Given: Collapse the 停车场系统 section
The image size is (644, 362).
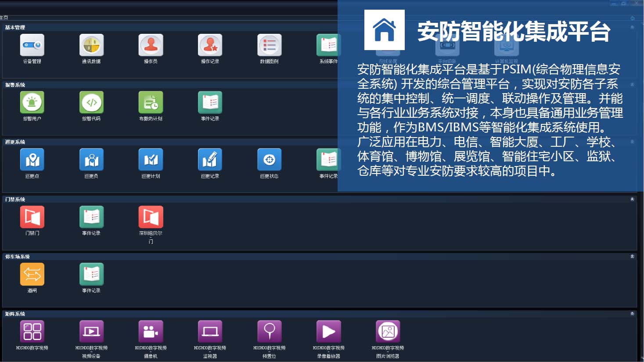Looking at the screenshot, I should [x=632, y=257].
